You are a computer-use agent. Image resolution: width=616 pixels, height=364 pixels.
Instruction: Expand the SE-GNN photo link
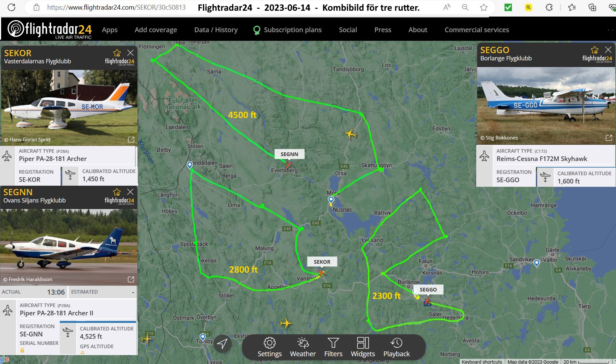[x=131, y=279]
